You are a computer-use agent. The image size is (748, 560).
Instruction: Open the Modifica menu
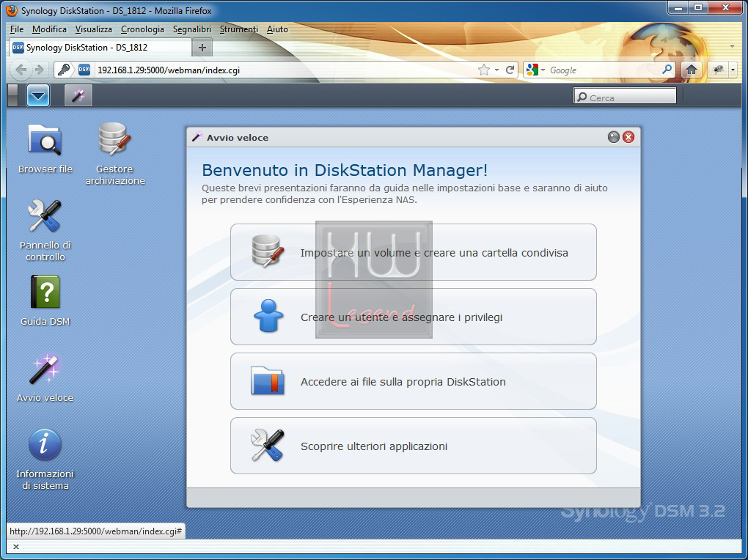[49, 29]
